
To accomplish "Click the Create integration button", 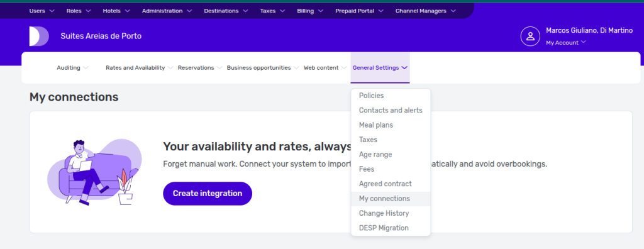I will 208,194.
